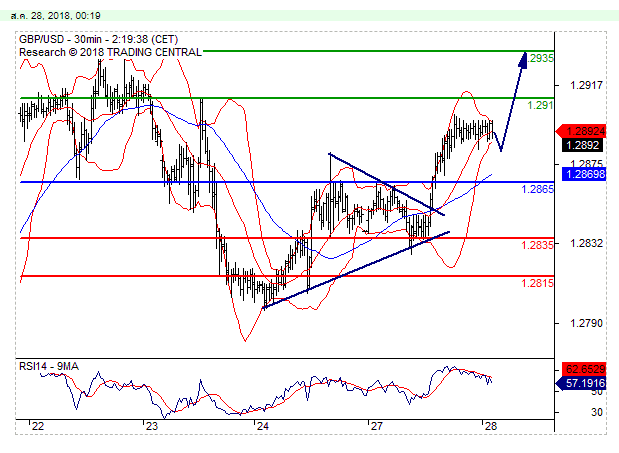Click the Research 2018 TRADING CENTRAL text

point(110,52)
